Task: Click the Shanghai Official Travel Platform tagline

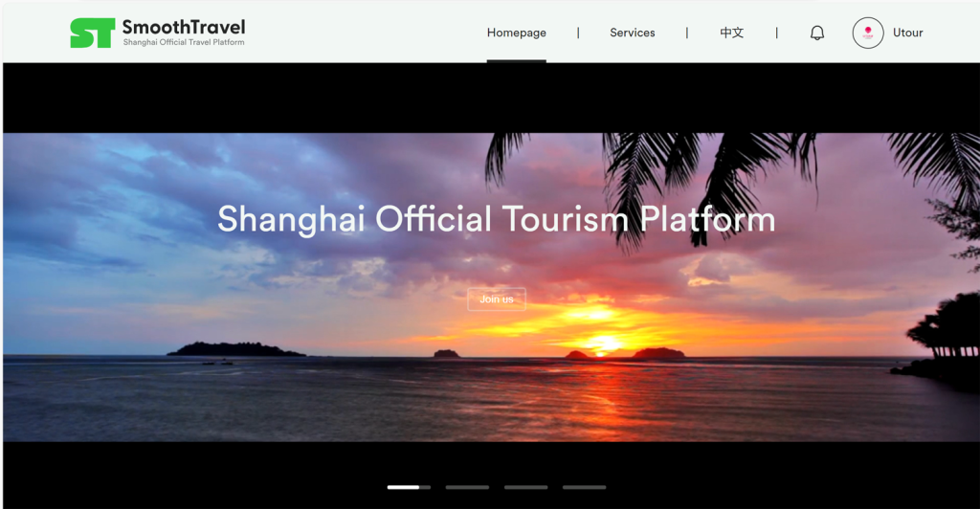Action: click(183, 42)
